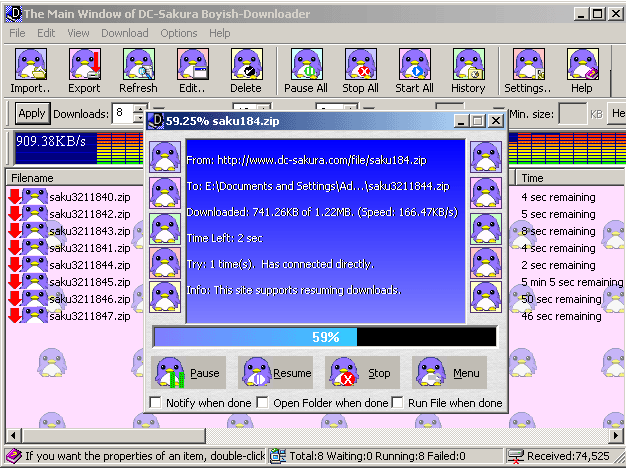
Task: Open the Help menu
Action: click(220, 33)
